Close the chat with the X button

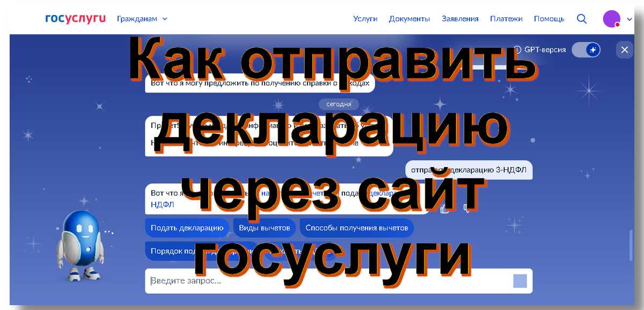click(x=624, y=49)
